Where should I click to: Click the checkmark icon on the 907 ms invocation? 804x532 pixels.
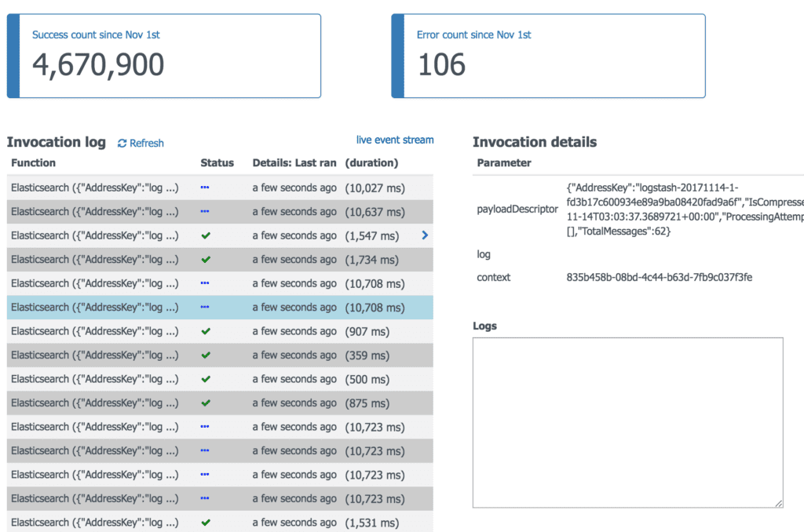tap(205, 331)
